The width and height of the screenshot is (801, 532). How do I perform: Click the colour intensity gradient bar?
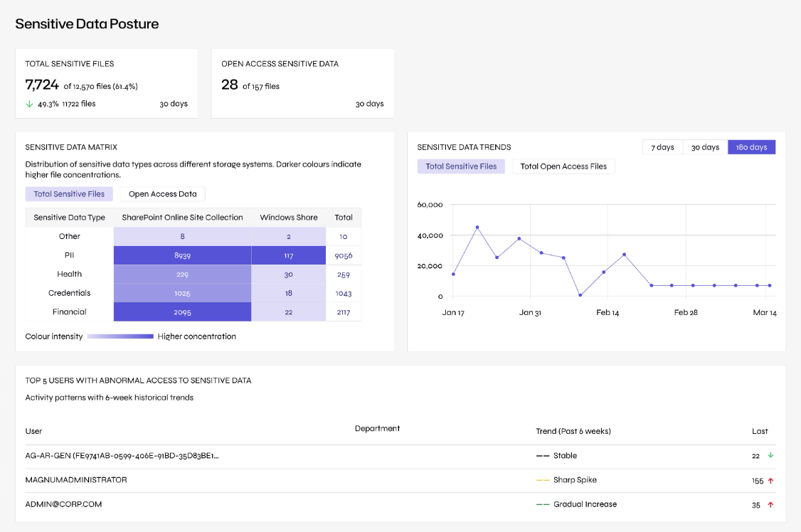click(x=120, y=336)
